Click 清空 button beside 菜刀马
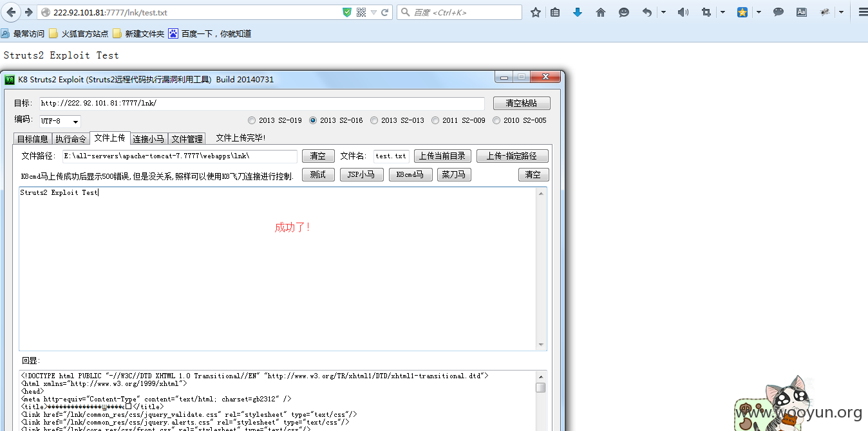Viewport: 868px width, 431px height. tap(533, 175)
